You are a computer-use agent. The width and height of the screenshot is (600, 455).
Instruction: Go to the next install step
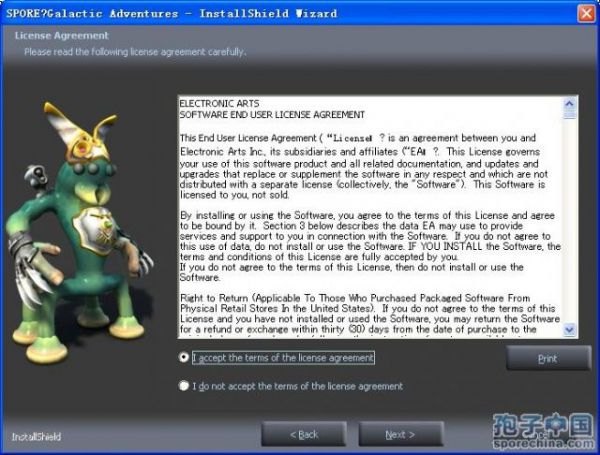(401, 434)
